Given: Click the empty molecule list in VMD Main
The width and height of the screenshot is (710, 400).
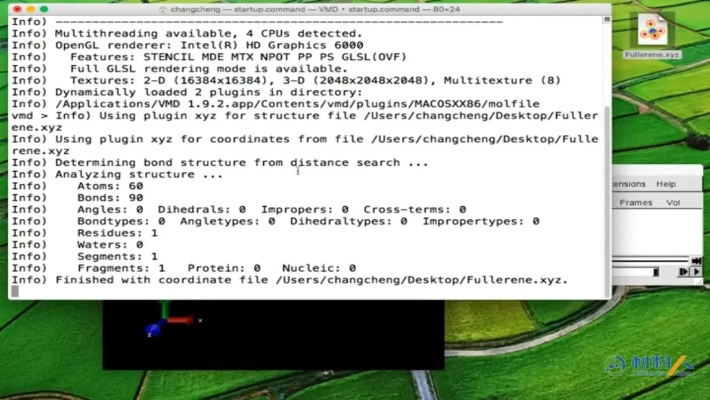Looking at the screenshot, I should pos(660,230).
